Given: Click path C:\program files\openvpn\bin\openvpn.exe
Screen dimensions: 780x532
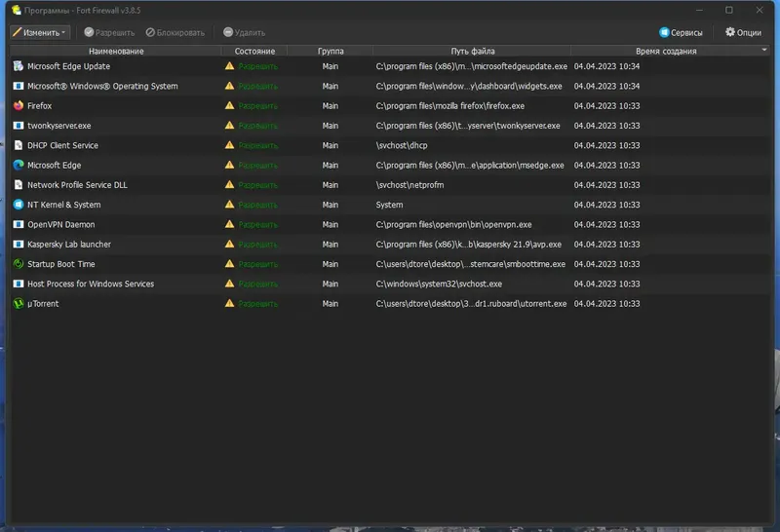Looking at the screenshot, I should pyautogui.click(x=453, y=224).
